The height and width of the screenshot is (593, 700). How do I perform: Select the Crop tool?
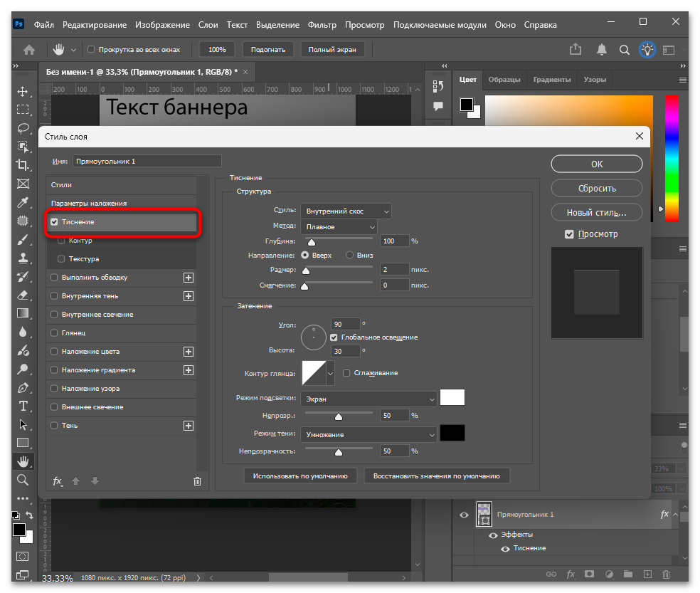point(22,165)
